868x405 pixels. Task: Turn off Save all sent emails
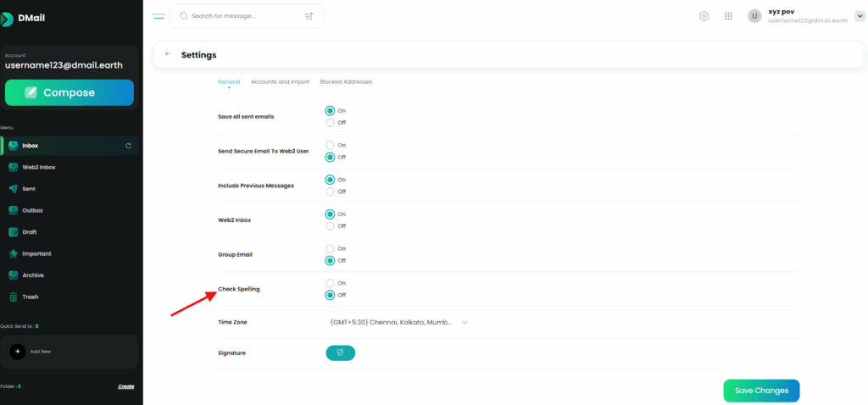(330, 123)
